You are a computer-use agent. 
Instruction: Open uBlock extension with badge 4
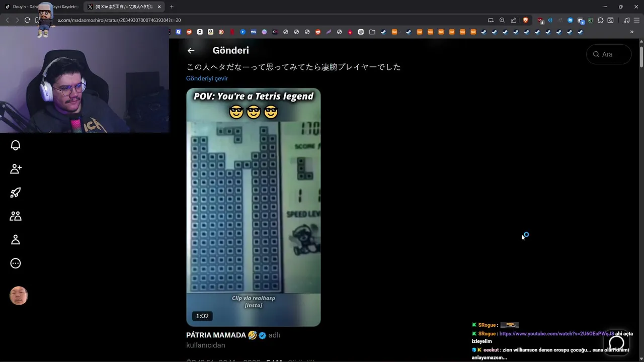click(x=541, y=21)
